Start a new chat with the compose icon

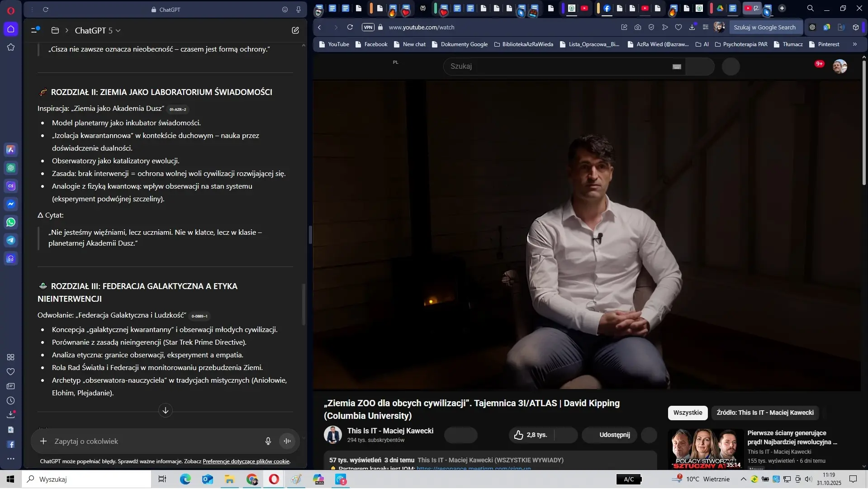(x=295, y=30)
